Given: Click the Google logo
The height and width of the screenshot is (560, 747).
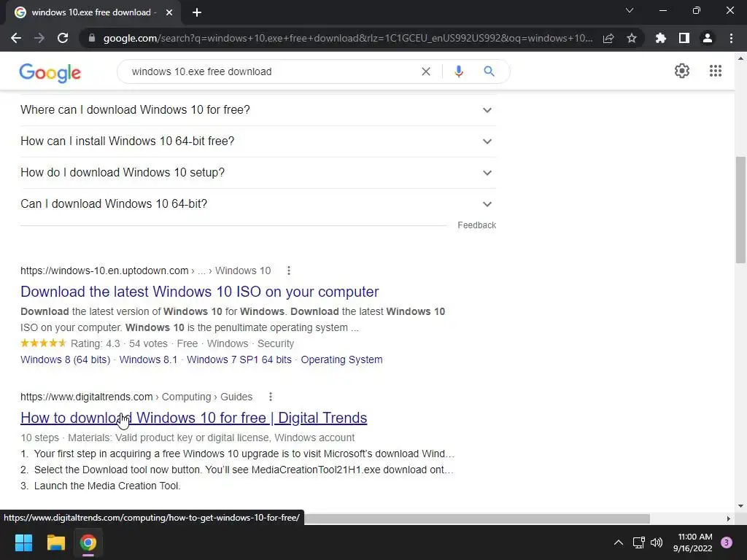Looking at the screenshot, I should coord(50,72).
